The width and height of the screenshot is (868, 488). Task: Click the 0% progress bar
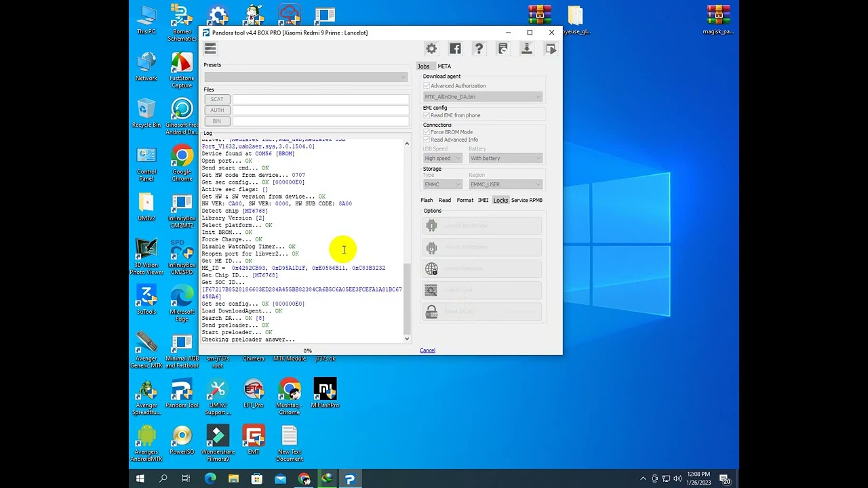307,350
